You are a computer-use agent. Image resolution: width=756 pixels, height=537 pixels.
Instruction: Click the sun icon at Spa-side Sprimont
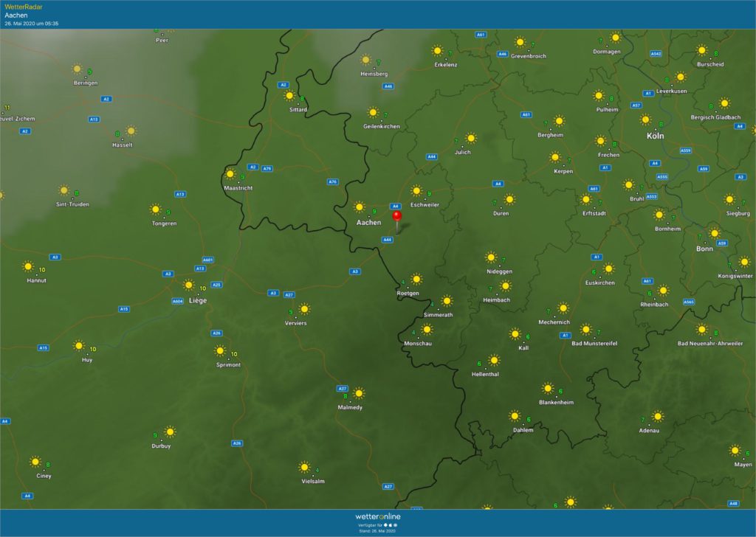pyautogui.click(x=220, y=350)
